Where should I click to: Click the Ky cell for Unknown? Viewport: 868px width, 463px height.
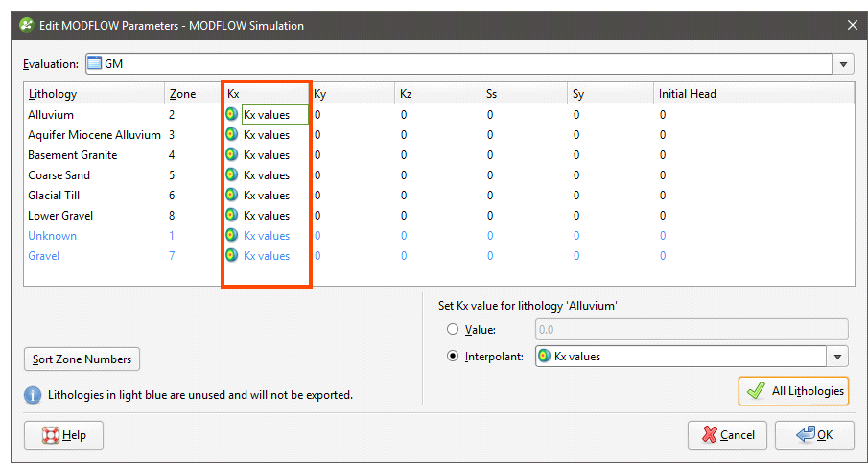pyautogui.click(x=352, y=236)
